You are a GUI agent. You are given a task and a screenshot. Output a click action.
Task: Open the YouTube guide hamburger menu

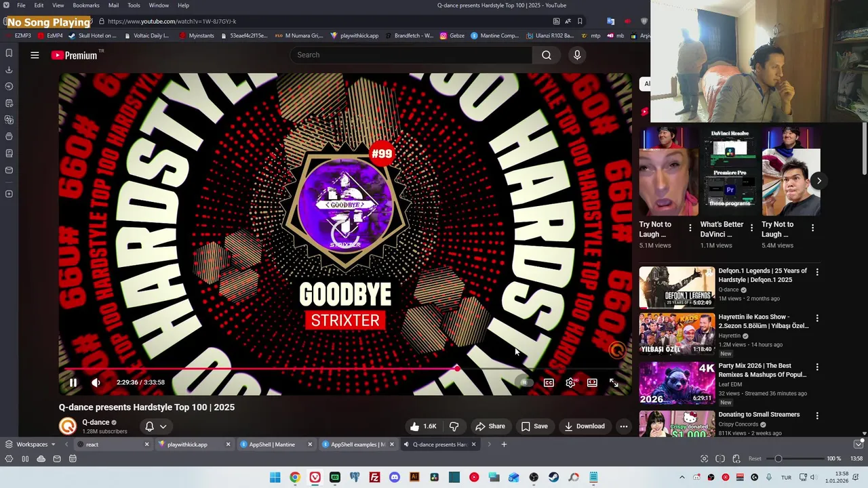[x=35, y=55]
